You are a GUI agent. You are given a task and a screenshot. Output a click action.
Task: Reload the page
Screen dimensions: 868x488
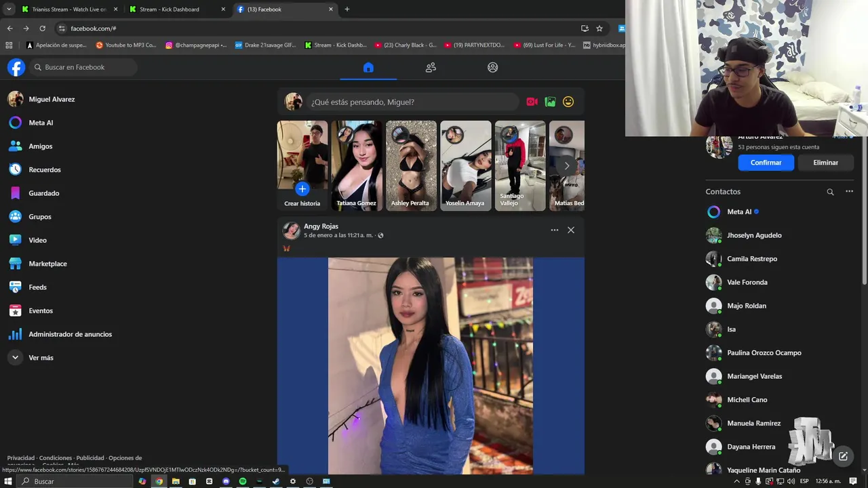point(42,28)
